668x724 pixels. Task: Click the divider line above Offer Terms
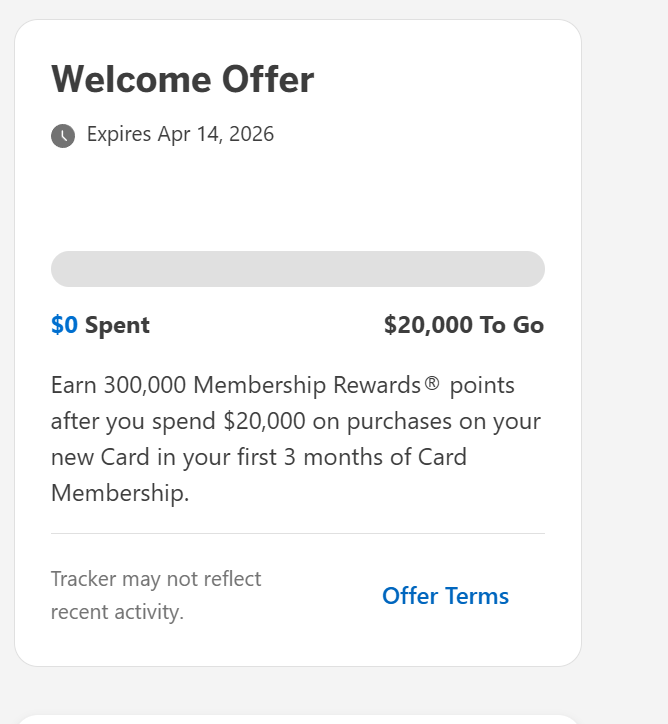coord(297,534)
